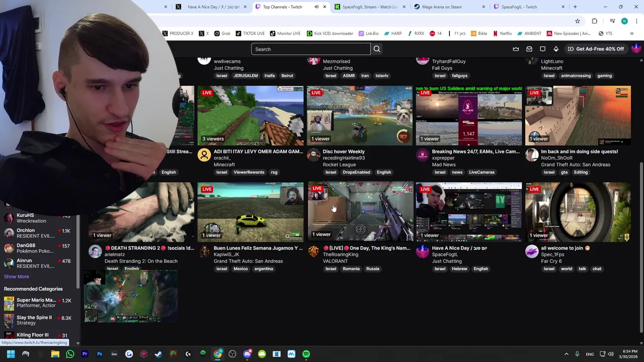Viewport: 644px width, 362px height.
Task: Open the KapiwiS_JK channel name link
Action: [226, 255]
